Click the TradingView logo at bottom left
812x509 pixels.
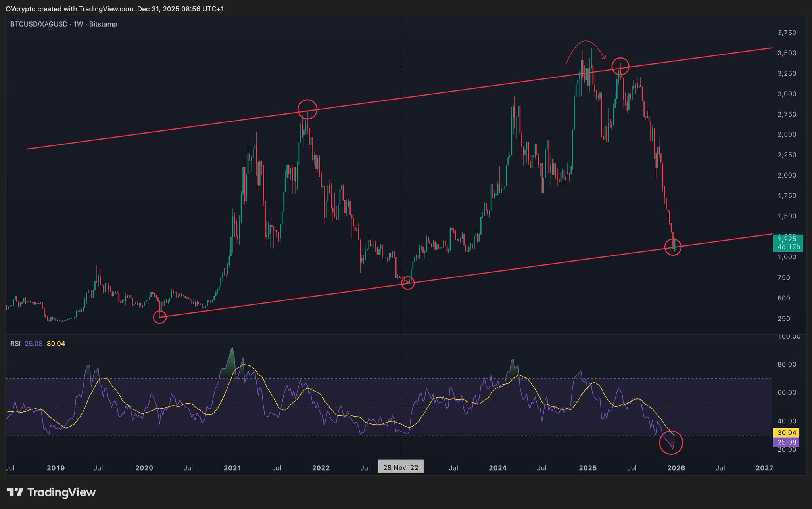(52, 492)
